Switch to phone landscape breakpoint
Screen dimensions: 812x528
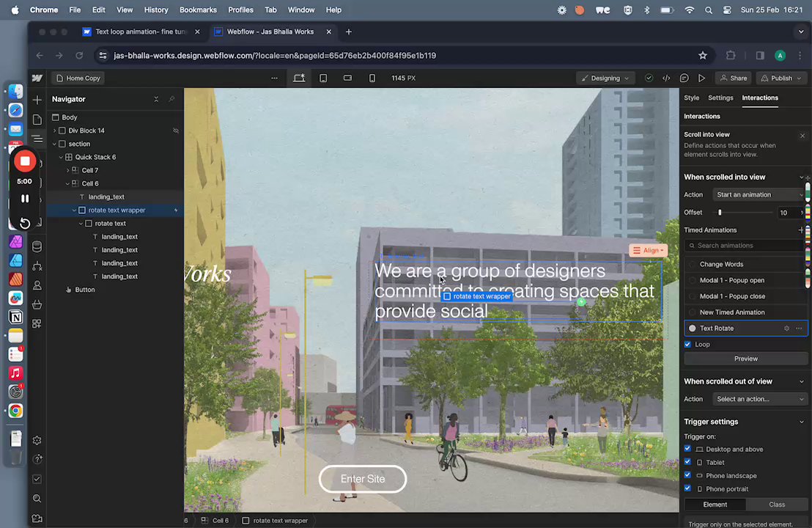347,78
